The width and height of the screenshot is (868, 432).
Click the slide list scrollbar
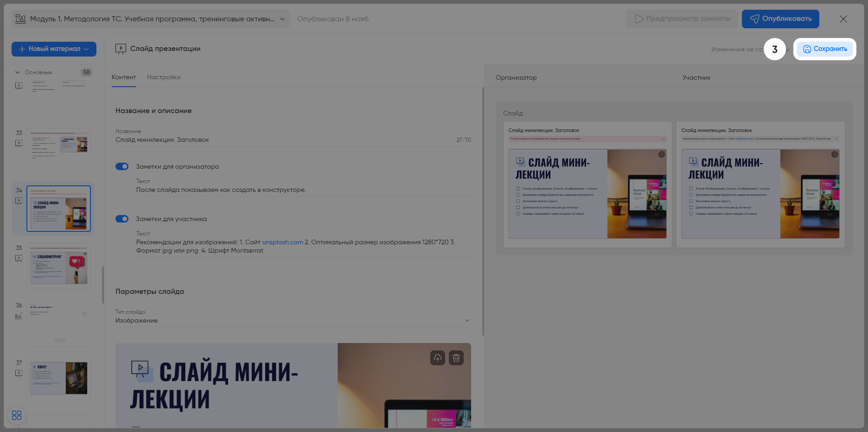pyautogui.click(x=102, y=285)
